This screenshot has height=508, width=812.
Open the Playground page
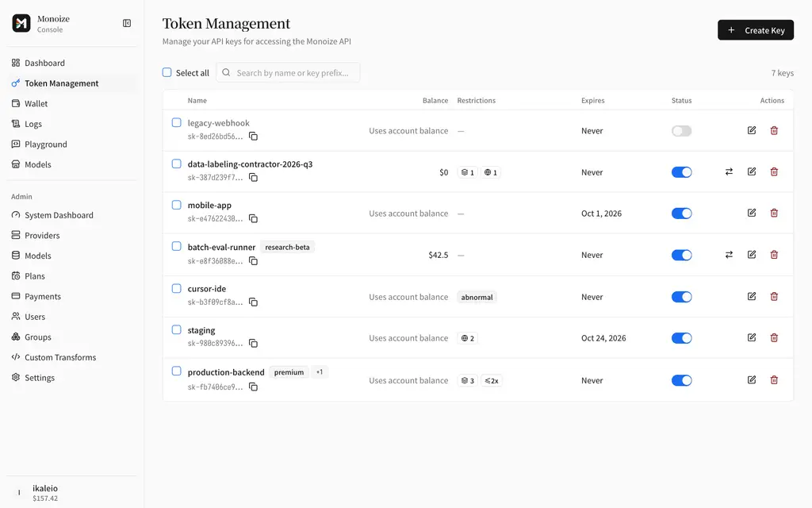coord(71,144)
